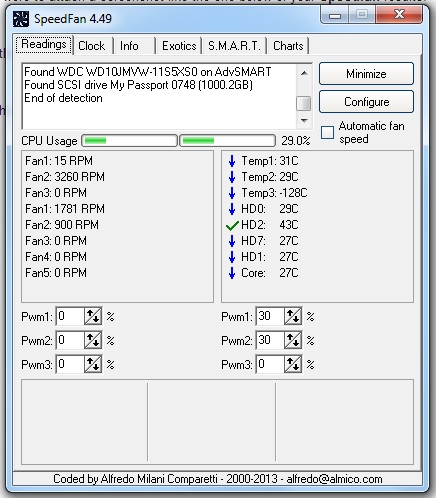Screen dimensions: 436x498
Task: Focus the left Pwm3 value field
Action: point(70,364)
